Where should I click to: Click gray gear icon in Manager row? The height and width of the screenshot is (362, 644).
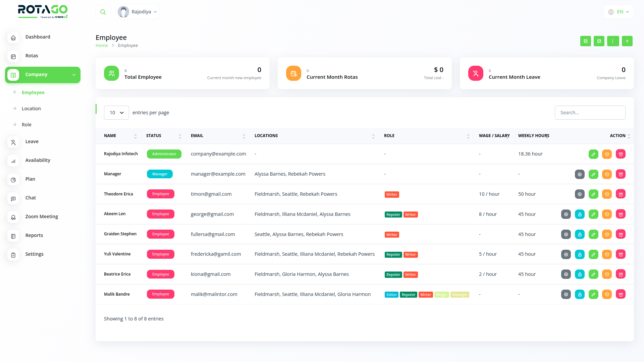point(579,174)
